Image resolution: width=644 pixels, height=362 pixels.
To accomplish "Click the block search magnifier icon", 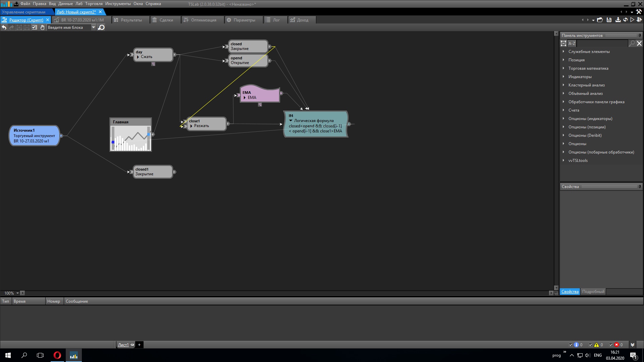I will click(x=101, y=27).
